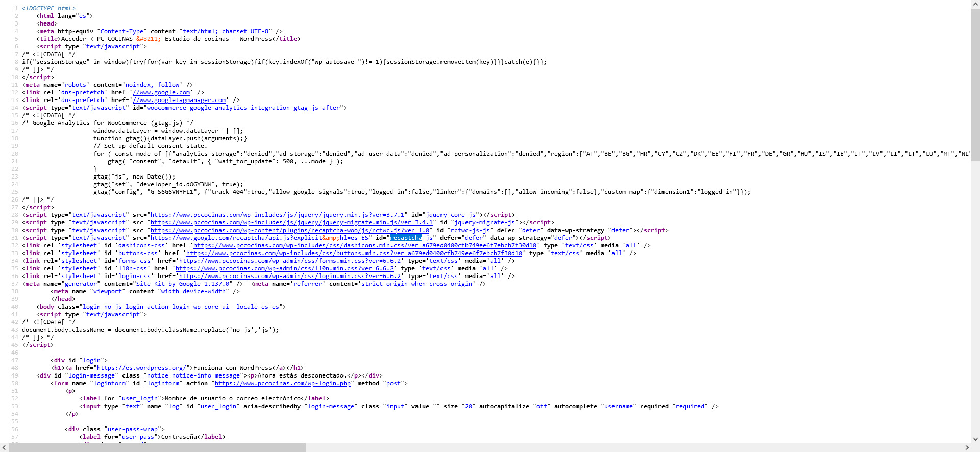Click the horizontal scrollbar right arrow
The height and width of the screenshot is (452, 980).
[x=967, y=447]
